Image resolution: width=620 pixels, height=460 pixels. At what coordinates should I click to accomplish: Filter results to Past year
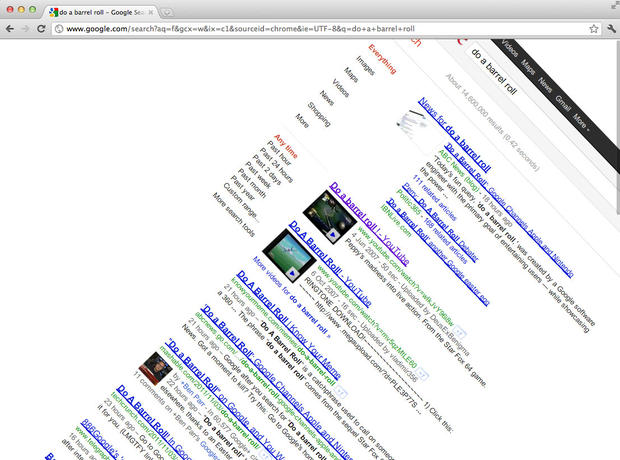pos(243,188)
